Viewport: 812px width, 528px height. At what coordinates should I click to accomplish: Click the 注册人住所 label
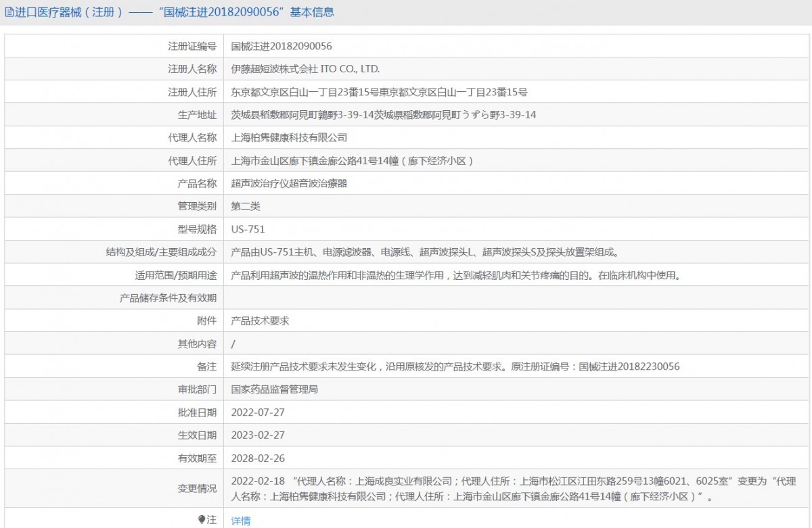tap(192, 92)
